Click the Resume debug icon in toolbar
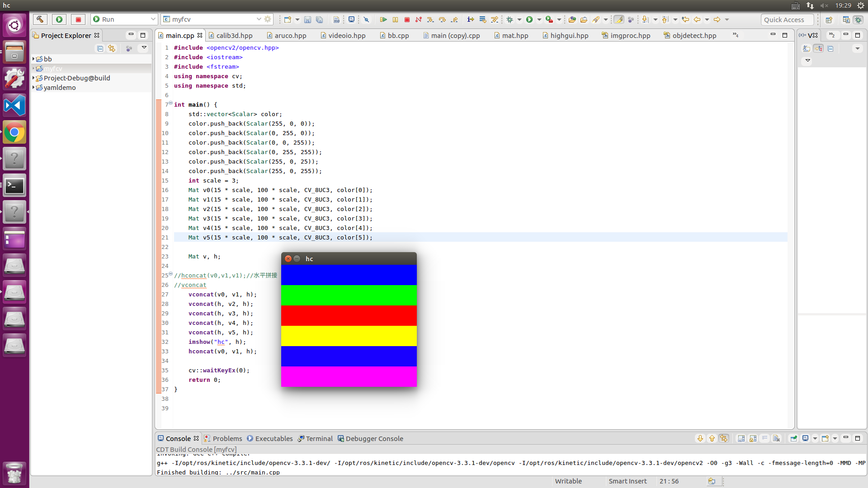This screenshot has height=488, width=868. pyautogui.click(x=383, y=19)
